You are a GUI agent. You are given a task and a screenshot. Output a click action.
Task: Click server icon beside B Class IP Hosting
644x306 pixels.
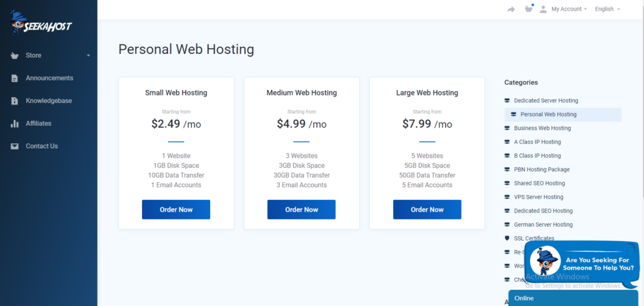[508, 156]
